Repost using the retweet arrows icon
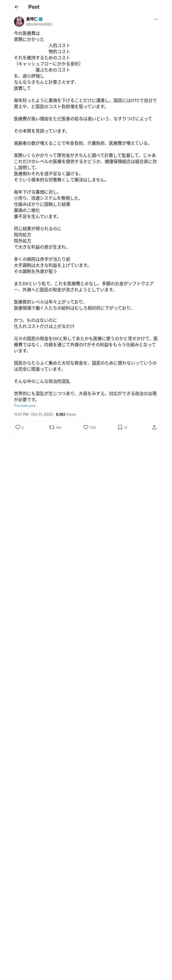 pos(51,427)
